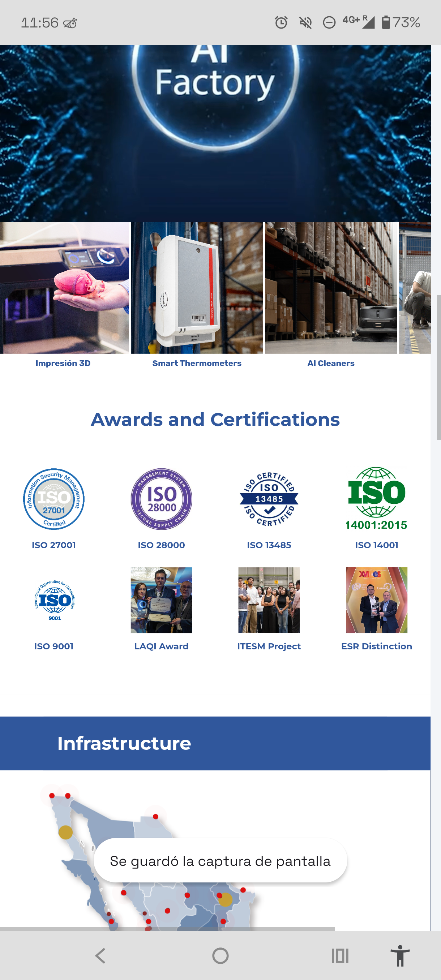Tap the ISO 9001 caption
Viewport: 441px width, 980px height.
click(53, 646)
